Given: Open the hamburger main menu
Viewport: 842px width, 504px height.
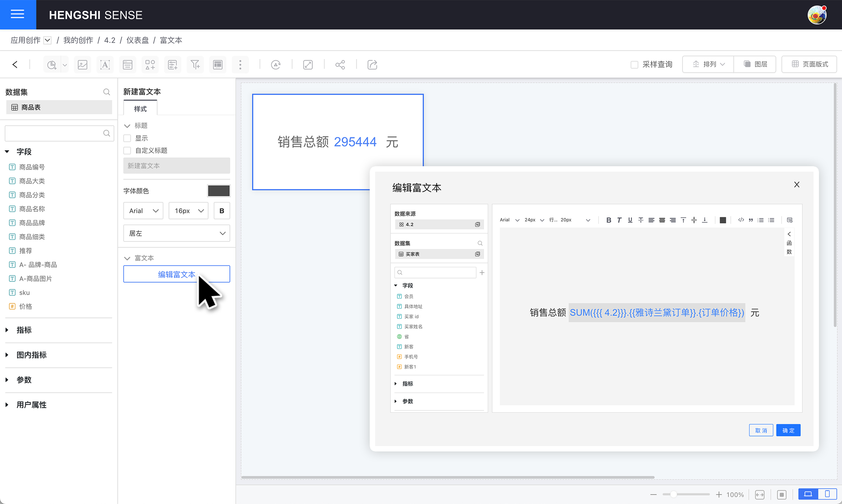Looking at the screenshot, I should point(18,14).
